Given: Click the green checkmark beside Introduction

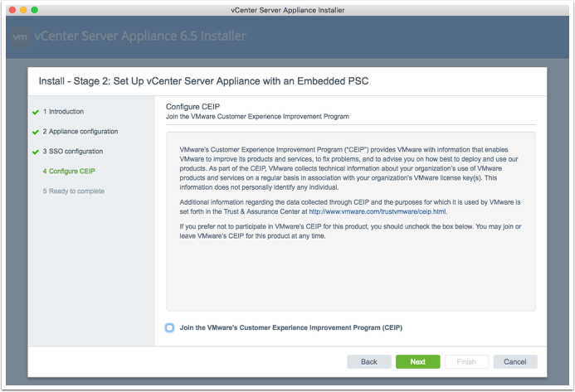Looking at the screenshot, I should coord(35,112).
